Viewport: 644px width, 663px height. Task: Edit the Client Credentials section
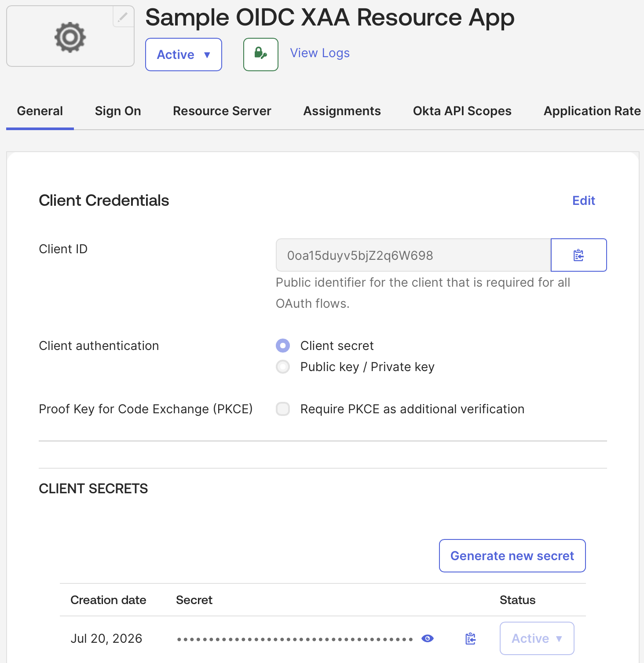click(584, 200)
